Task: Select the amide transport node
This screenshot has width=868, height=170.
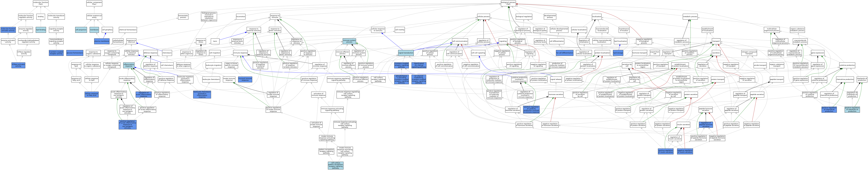Action: (x=760, y=65)
